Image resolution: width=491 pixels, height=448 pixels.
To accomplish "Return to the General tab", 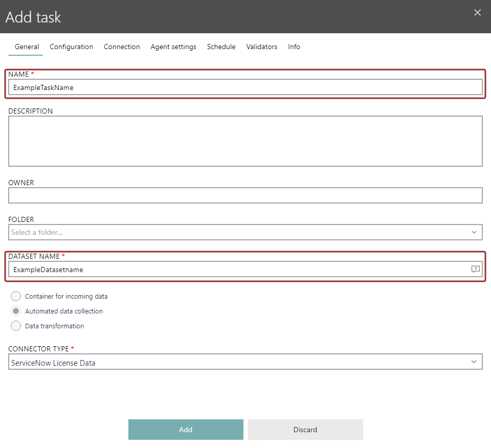I will (x=26, y=47).
